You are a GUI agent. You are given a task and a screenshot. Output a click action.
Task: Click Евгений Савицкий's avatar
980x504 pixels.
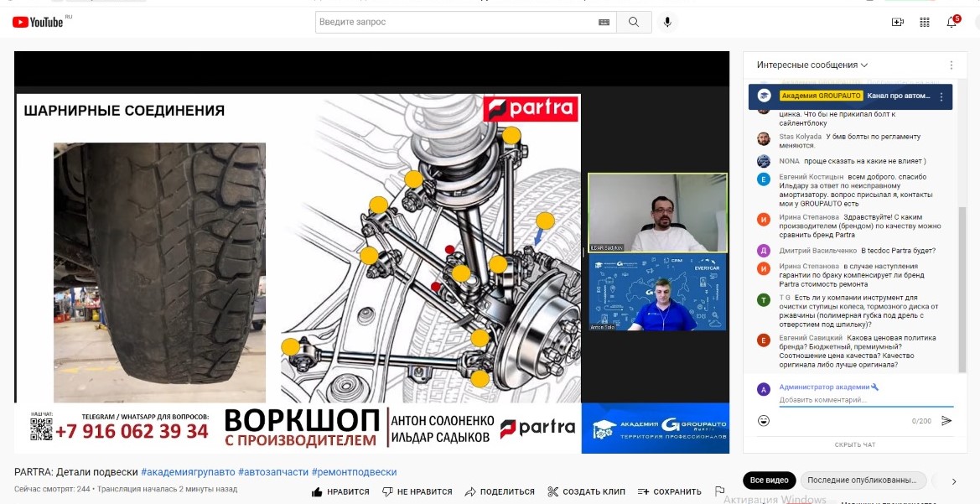coord(763,340)
